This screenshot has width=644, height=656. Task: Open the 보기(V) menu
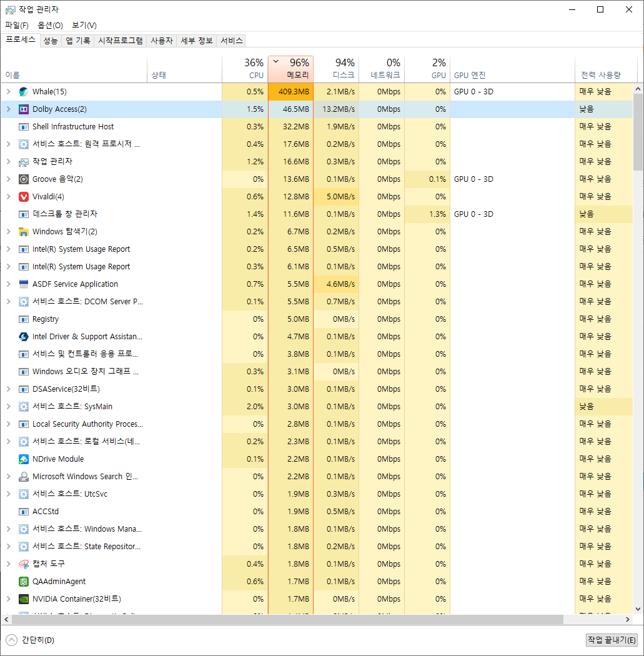[x=84, y=25]
